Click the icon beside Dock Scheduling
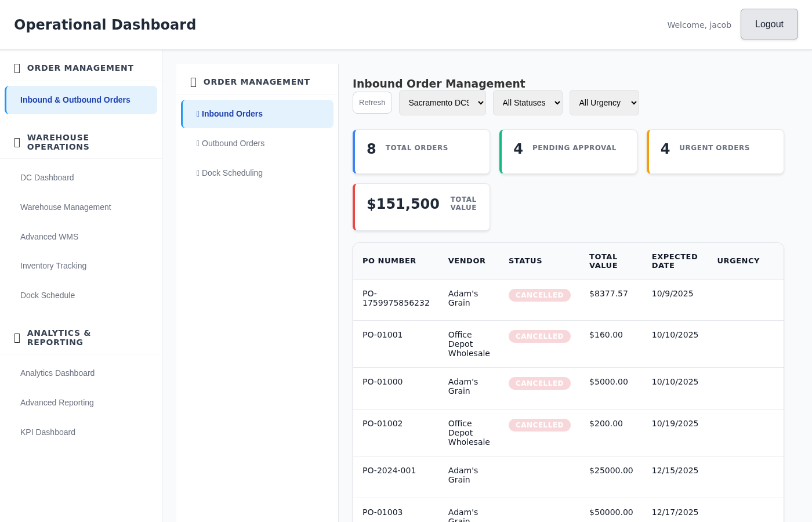This screenshot has width=812, height=522. [x=198, y=173]
